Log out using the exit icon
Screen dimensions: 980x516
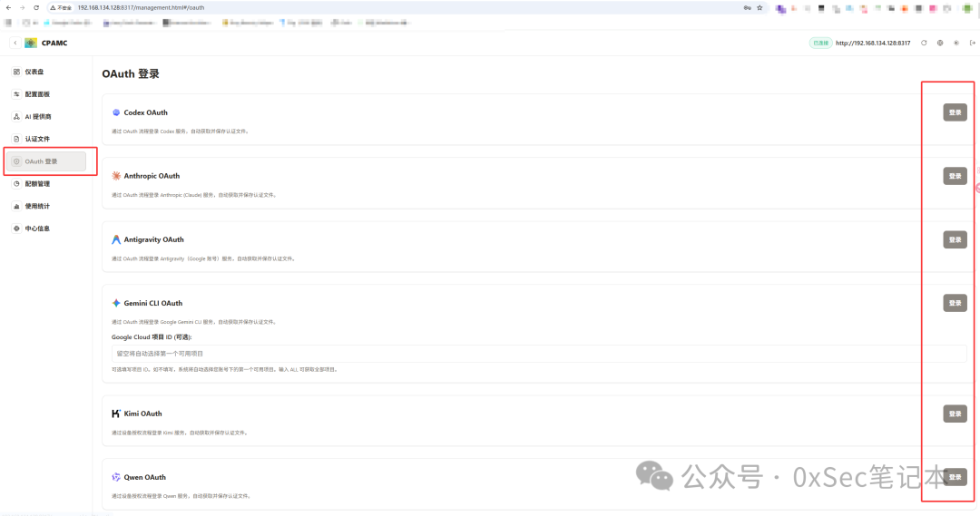click(x=973, y=44)
